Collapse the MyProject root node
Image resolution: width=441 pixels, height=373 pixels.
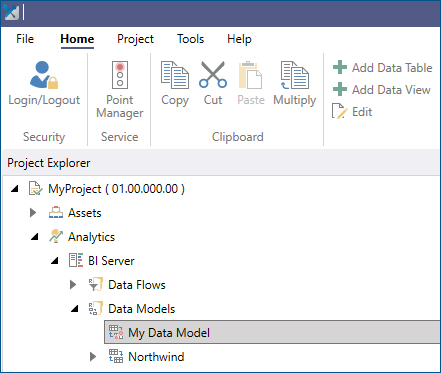coord(15,189)
